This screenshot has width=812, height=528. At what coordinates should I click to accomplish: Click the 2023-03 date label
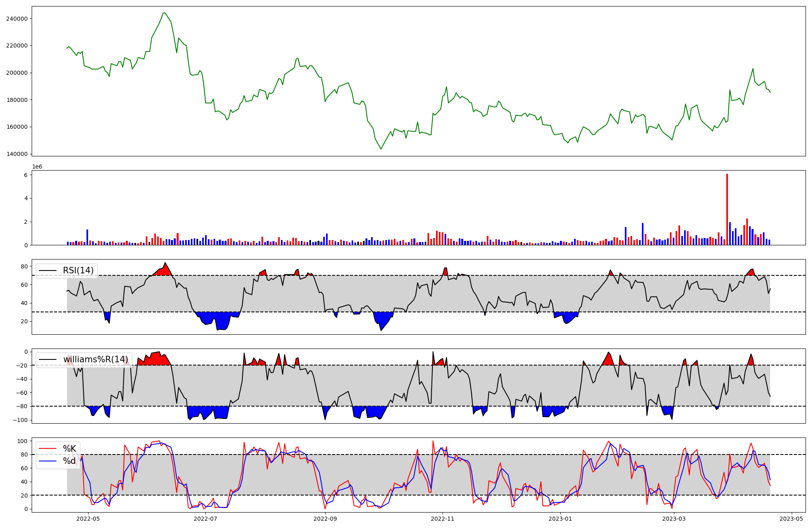(x=674, y=519)
